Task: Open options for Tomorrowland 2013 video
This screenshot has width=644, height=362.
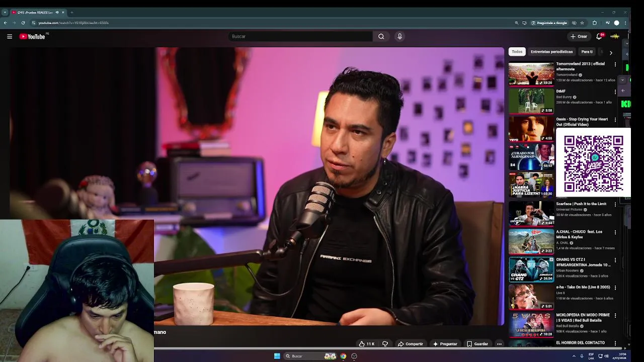Action: pos(615,64)
